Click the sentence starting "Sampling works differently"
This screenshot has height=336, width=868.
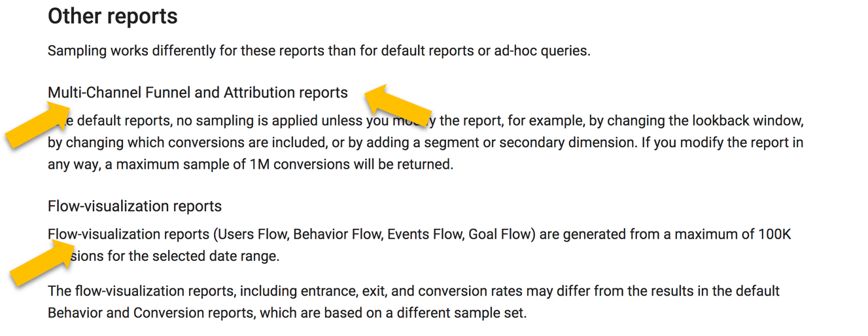coord(319,51)
